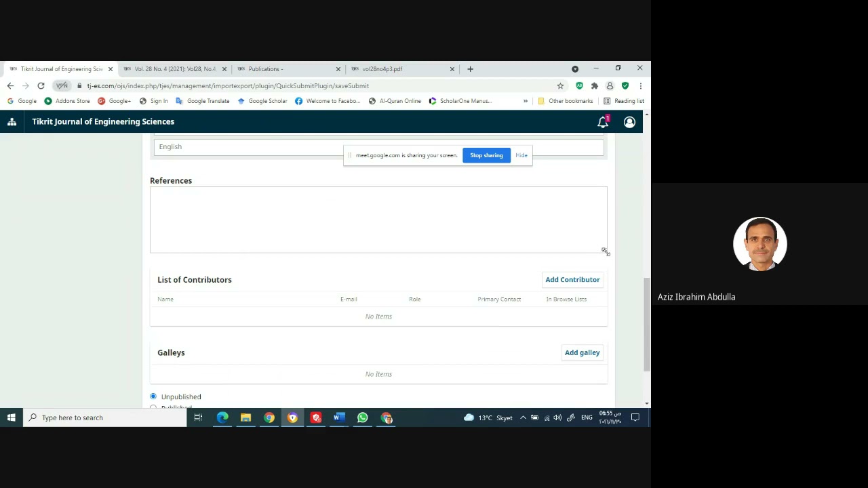This screenshot has height=488, width=868.
Task: Open Task View on the taskbar
Action: tap(198, 418)
